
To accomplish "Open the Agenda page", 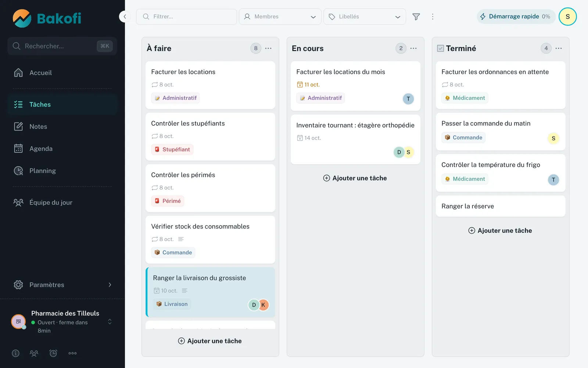I will (62, 149).
